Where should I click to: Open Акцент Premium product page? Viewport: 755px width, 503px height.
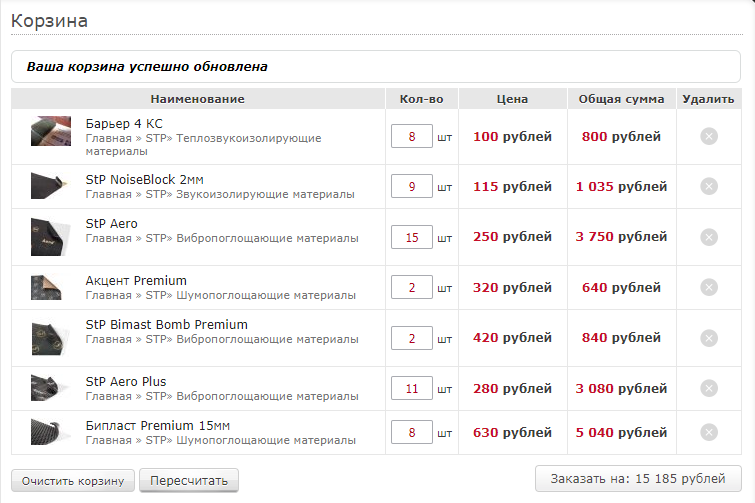(136, 281)
